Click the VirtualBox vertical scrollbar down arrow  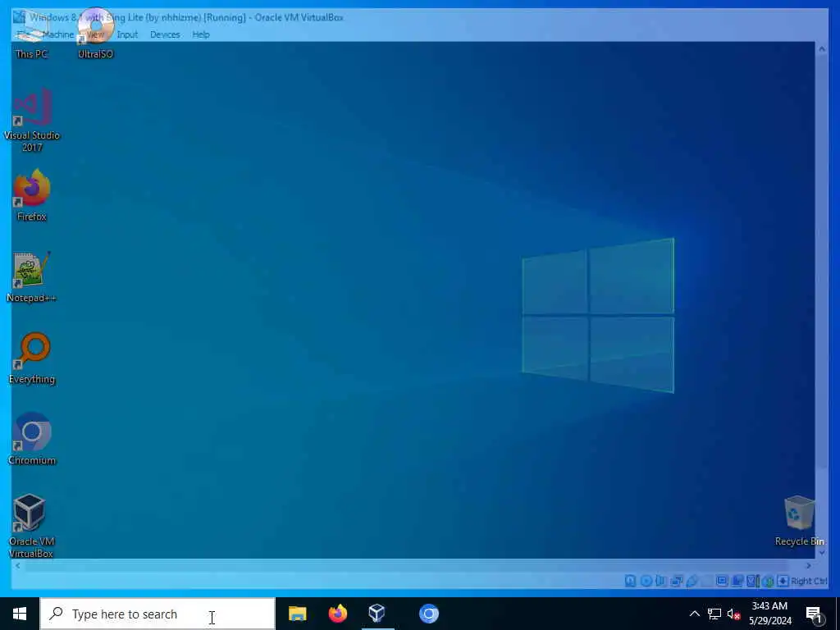822,552
